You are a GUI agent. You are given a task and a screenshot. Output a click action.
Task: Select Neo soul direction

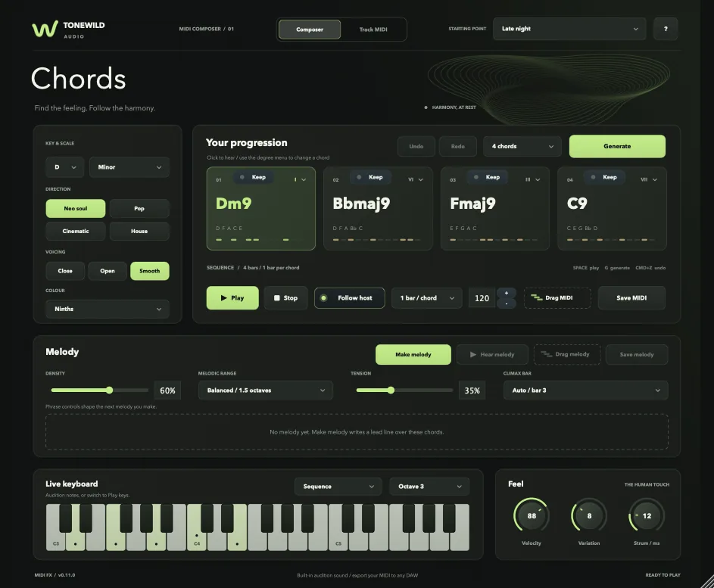[76, 208]
